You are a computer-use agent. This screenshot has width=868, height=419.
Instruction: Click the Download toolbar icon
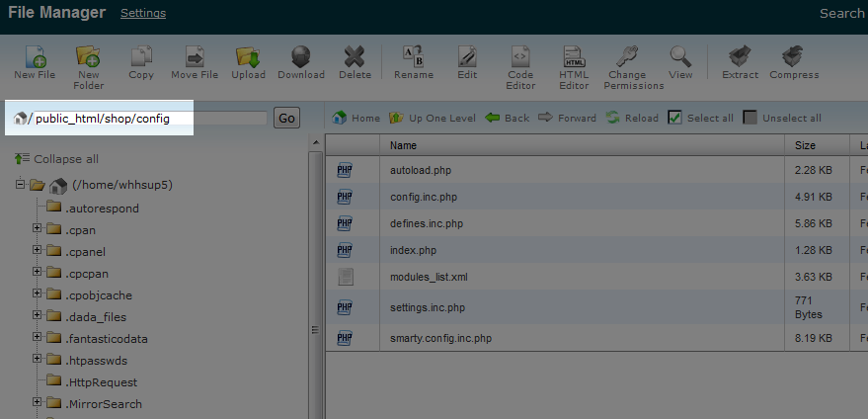click(301, 58)
